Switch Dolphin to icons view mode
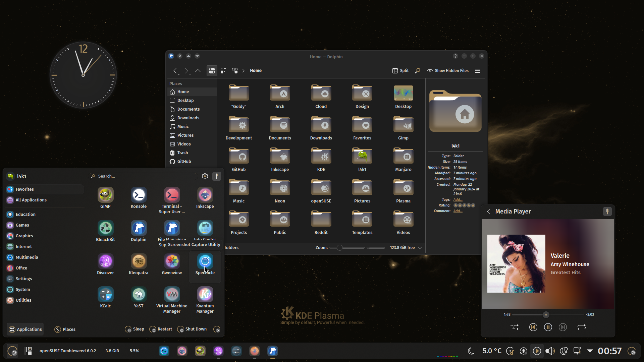 pos(212,71)
